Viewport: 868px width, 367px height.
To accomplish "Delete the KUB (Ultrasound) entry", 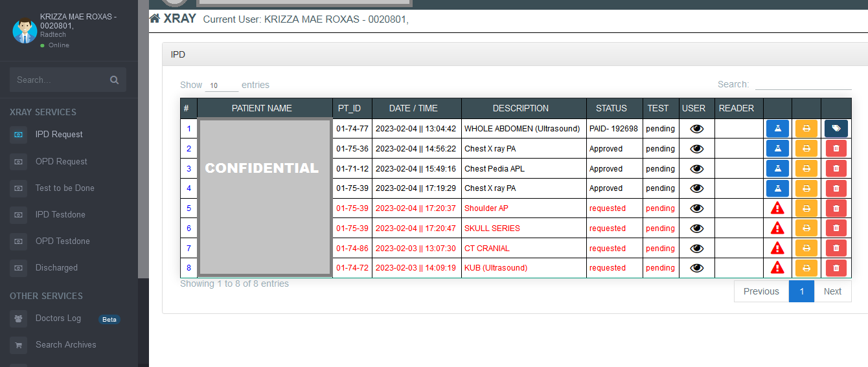I will pos(836,267).
